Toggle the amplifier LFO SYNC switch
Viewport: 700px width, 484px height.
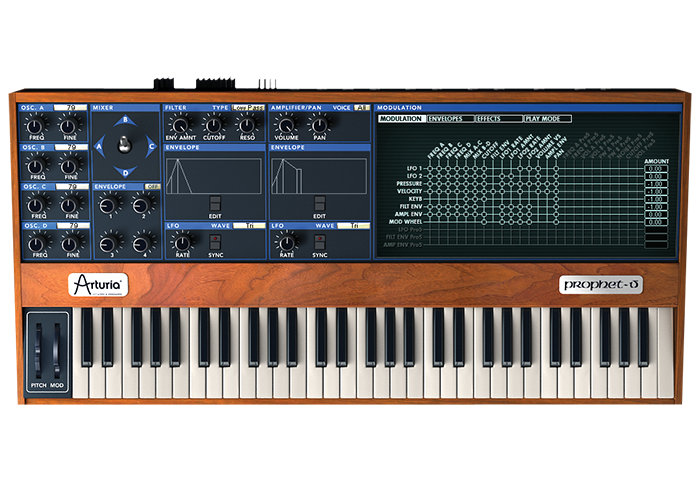[x=320, y=242]
